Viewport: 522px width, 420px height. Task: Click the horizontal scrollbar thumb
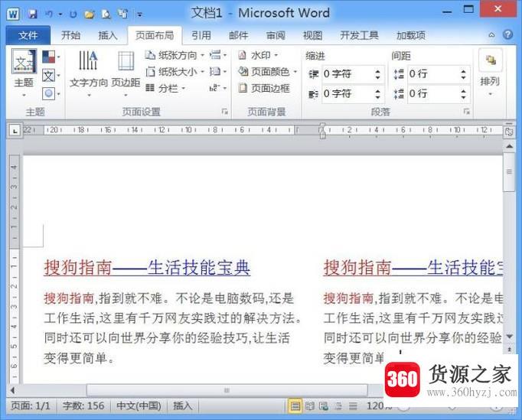[227, 390]
